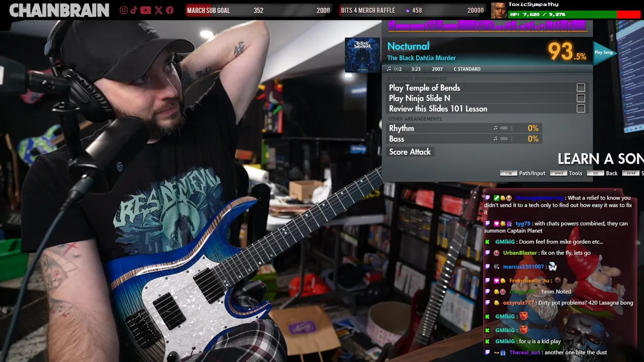
Task: Click the Instagram icon in the top bar
Action: [124, 10]
